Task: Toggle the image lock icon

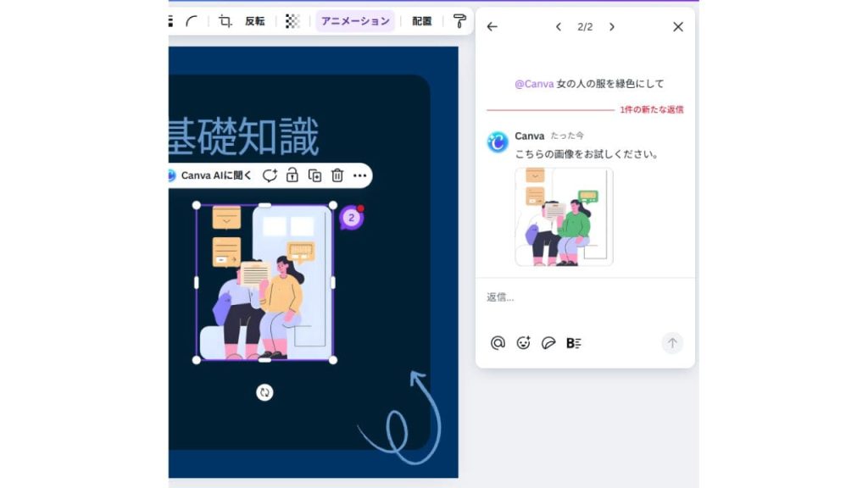Action: coord(292,175)
